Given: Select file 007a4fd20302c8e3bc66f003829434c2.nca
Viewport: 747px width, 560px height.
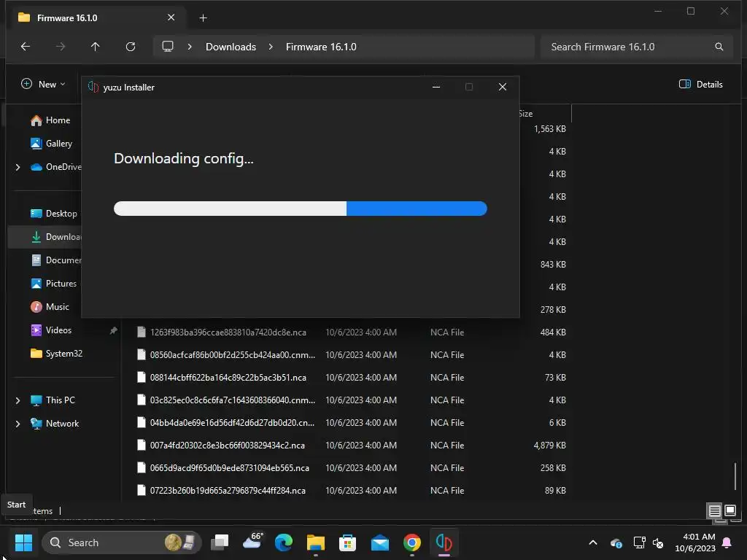Looking at the screenshot, I should [x=228, y=446].
